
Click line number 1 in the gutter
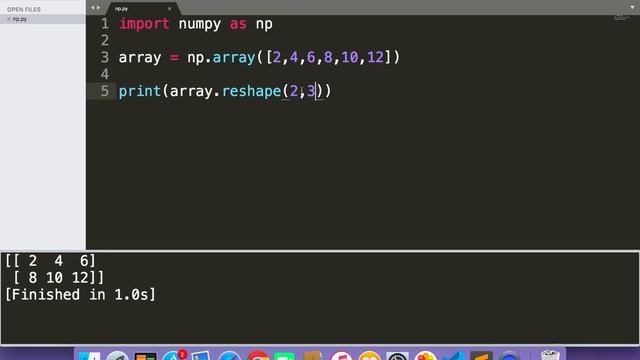(x=104, y=24)
